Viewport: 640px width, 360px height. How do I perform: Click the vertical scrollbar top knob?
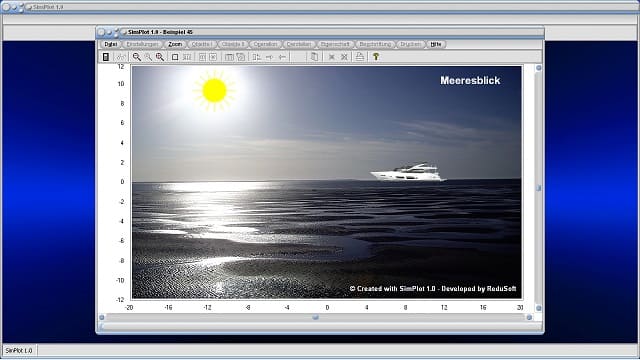(538, 68)
